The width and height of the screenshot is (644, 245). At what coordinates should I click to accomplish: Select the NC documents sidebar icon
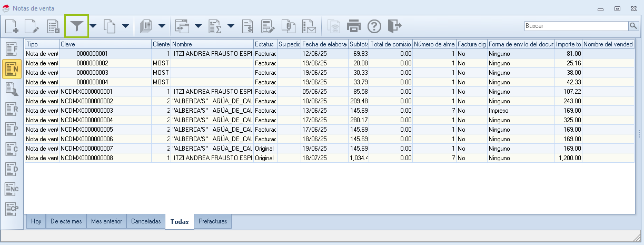point(12,189)
